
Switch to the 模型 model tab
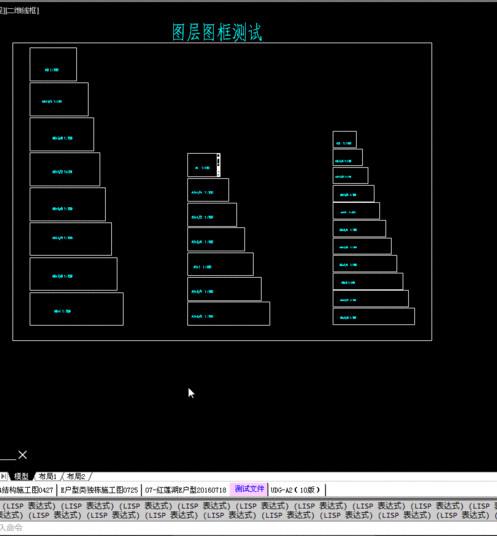tap(21, 476)
